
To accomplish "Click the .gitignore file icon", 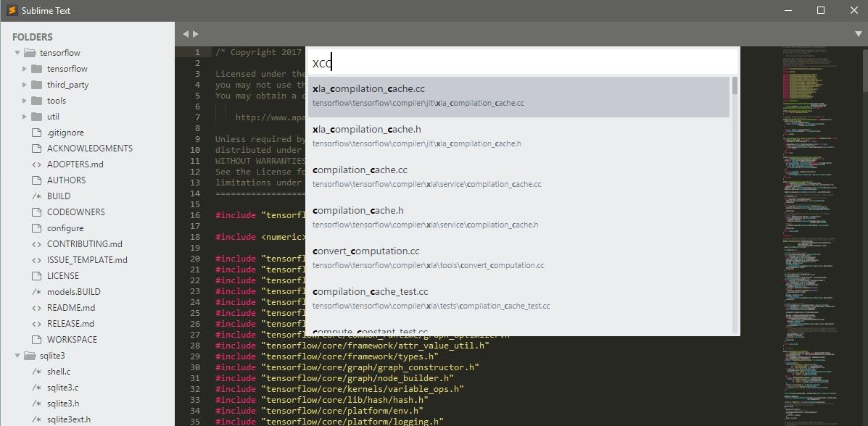I will pyautogui.click(x=36, y=133).
